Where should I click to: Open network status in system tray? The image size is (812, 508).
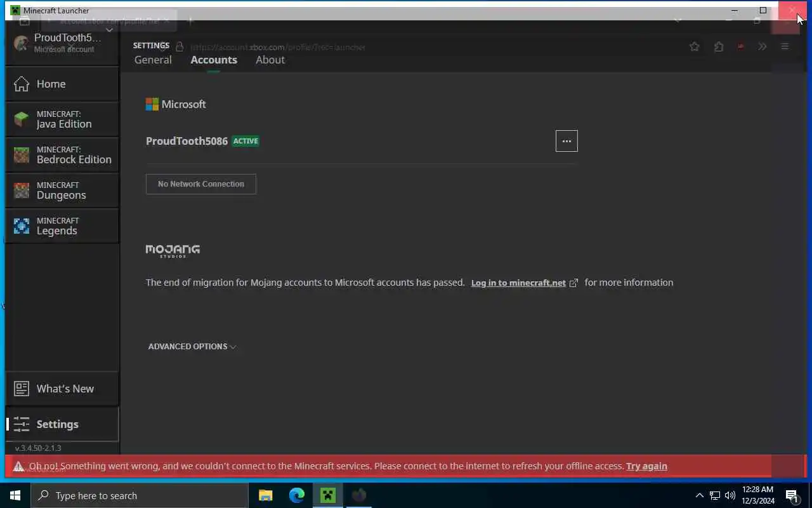[714, 495]
